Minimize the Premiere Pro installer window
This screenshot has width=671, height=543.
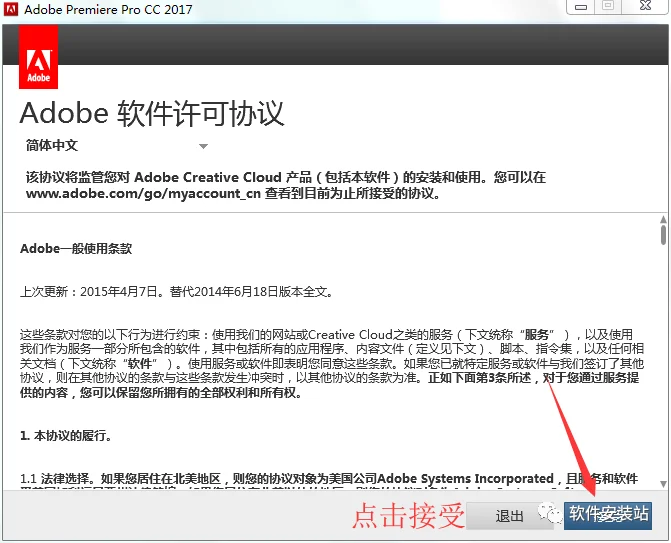[x=581, y=6]
